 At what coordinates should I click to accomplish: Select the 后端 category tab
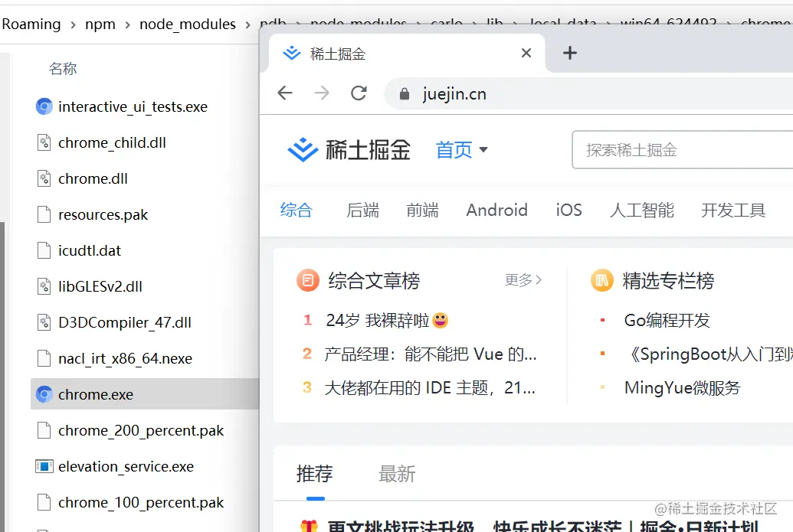pos(362,210)
